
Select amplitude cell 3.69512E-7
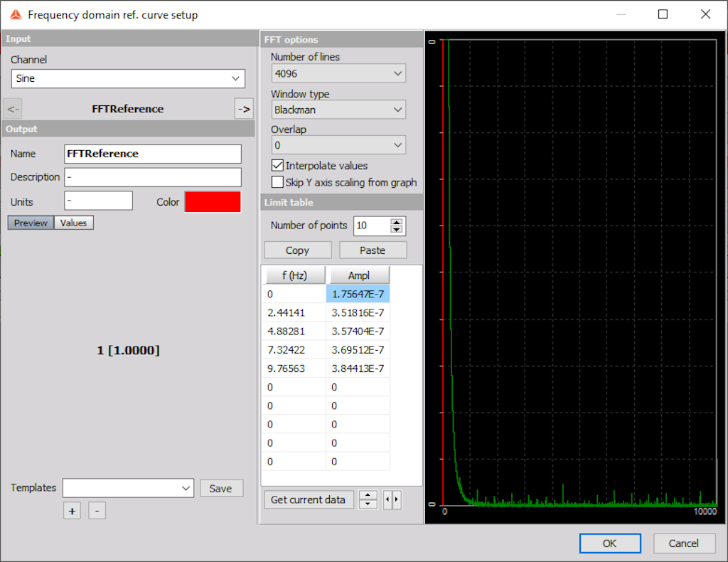358,350
